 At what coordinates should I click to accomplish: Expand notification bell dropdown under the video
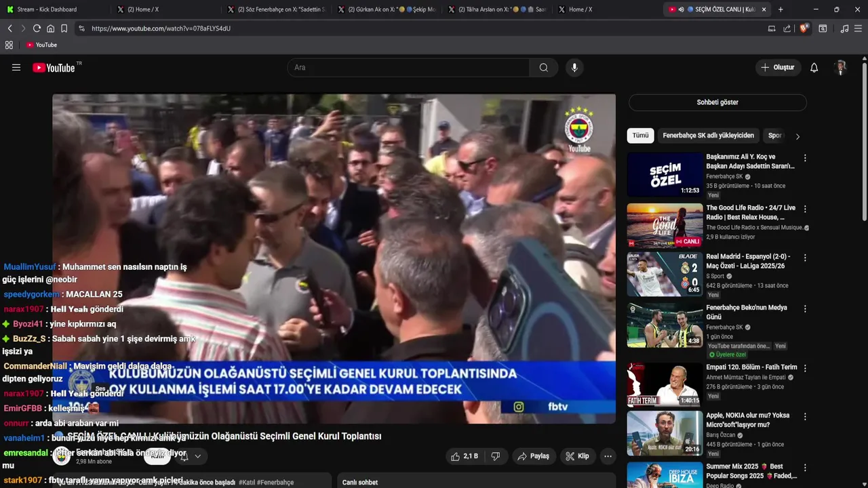(x=197, y=456)
